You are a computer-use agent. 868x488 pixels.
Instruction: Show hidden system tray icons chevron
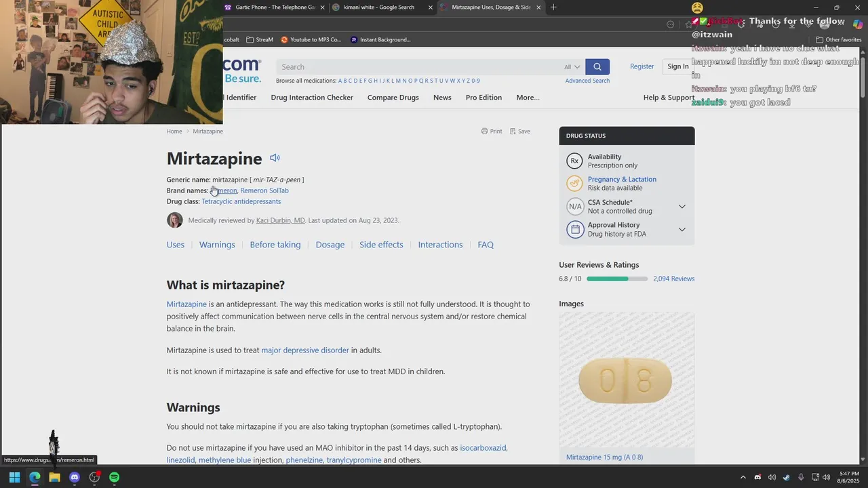(x=743, y=477)
